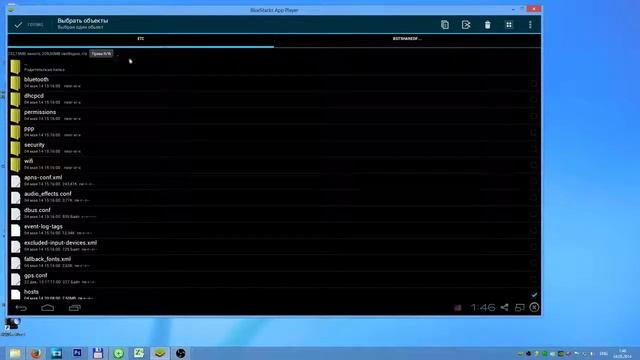
Task: Open the green circle taskbar icon
Action: pyautogui.click(x=118, y=353)
